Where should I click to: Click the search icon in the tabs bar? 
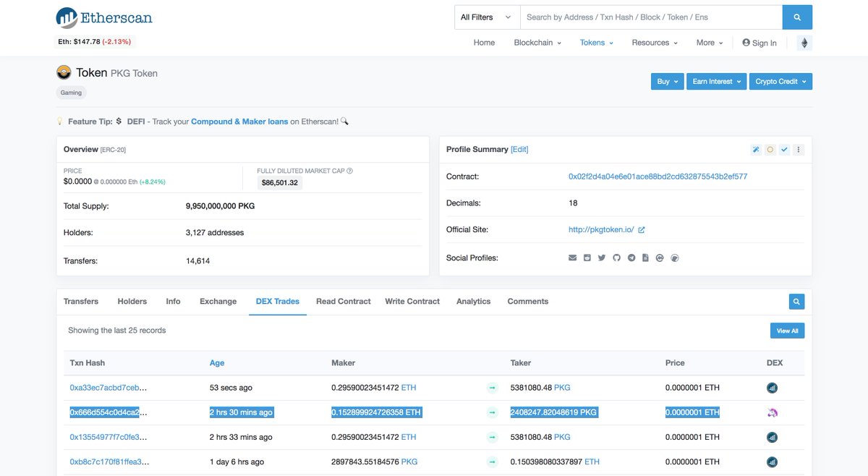(x=796, y=302)
